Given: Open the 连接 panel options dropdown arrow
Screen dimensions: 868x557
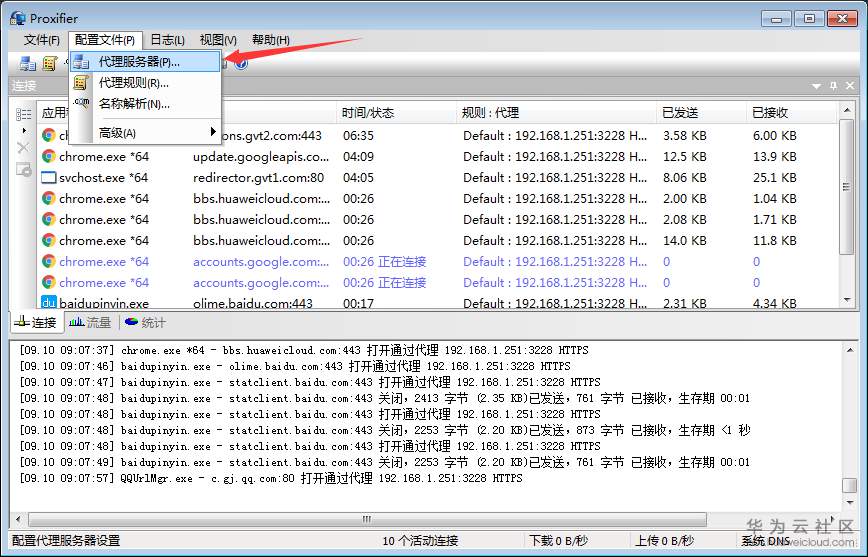Looking at the screenshot, I should [816, 86].
